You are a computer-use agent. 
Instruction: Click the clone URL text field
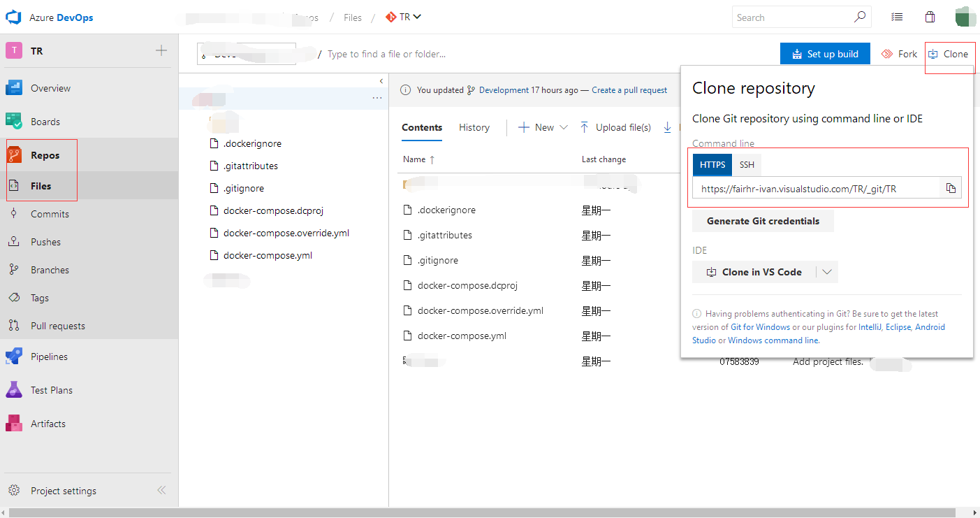click(816, 188)
